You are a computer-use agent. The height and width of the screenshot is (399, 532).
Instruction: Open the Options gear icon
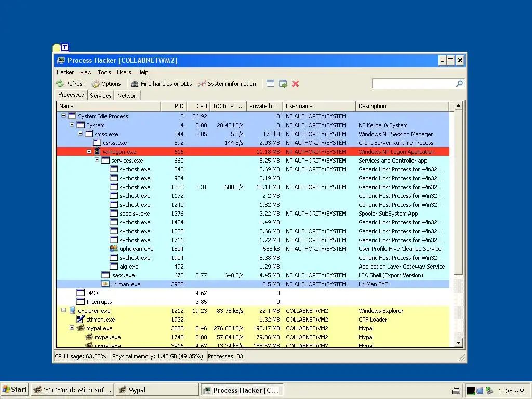(96, 84)
